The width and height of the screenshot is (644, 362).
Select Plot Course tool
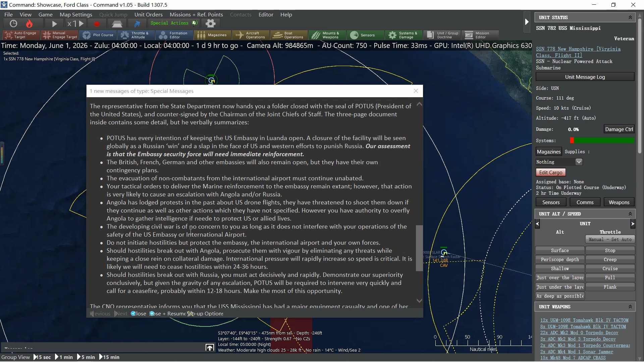coord(99,35)
